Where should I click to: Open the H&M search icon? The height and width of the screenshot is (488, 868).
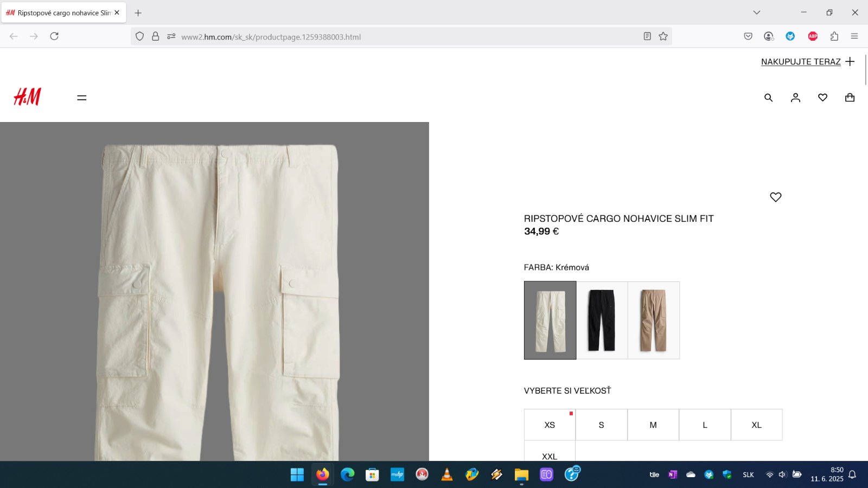pos(768,98)
